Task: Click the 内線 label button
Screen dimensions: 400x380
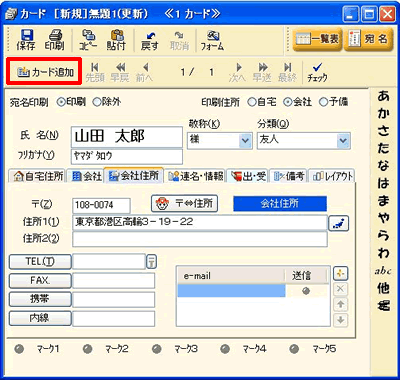Action: tap(40, 318)
